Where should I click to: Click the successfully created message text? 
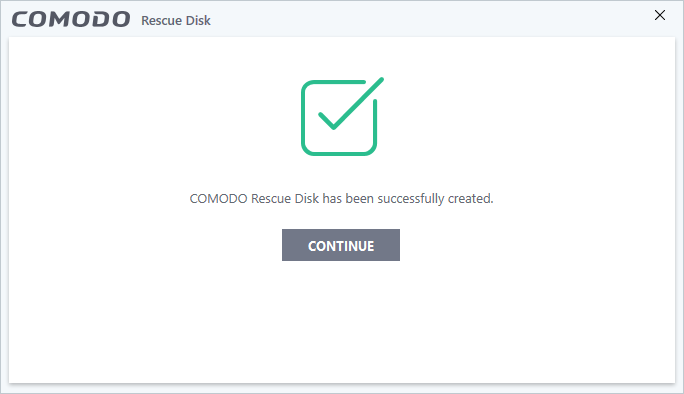pos(341,199)
